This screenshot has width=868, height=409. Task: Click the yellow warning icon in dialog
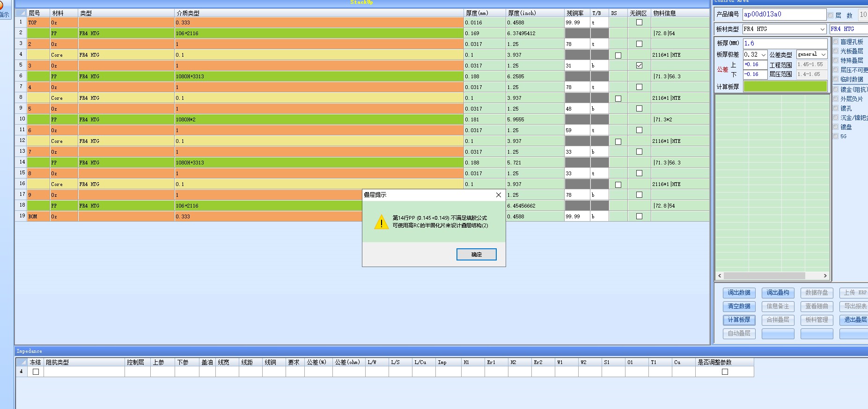tap(382, 222)
